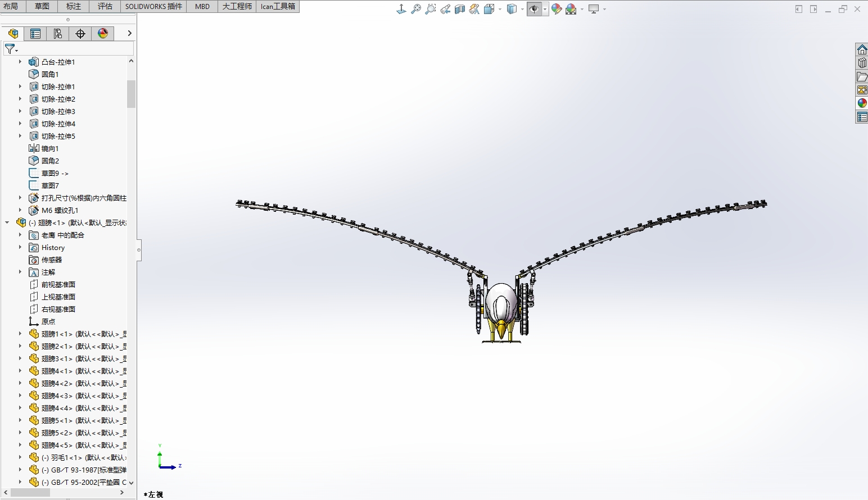868x500 pixels.
Task: Expand 注解 folder
Action: pyautogui.click(x=20, y=272)
